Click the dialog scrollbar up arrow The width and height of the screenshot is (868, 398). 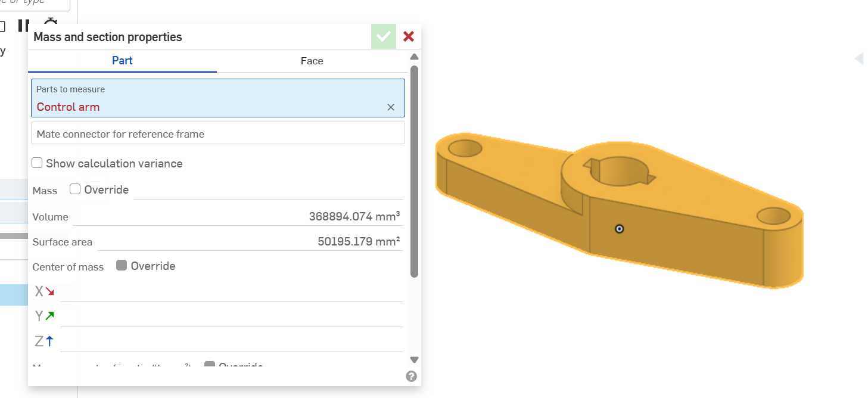[x=414, y=57]
